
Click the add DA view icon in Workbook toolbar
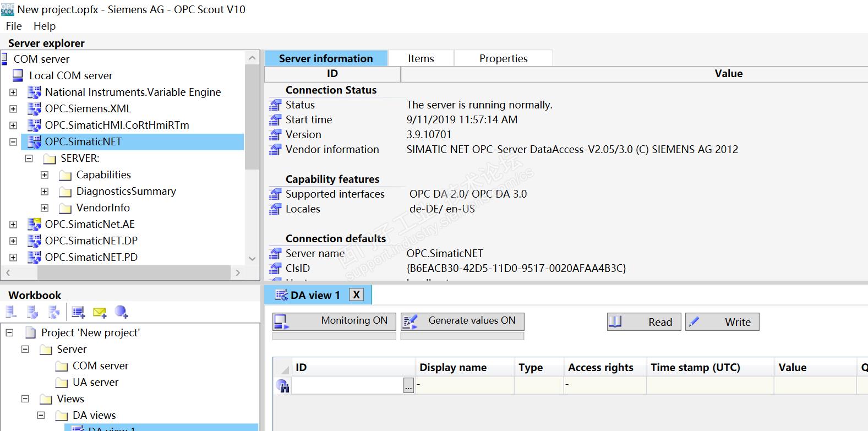pyautogui.click(x=78, y=313)
